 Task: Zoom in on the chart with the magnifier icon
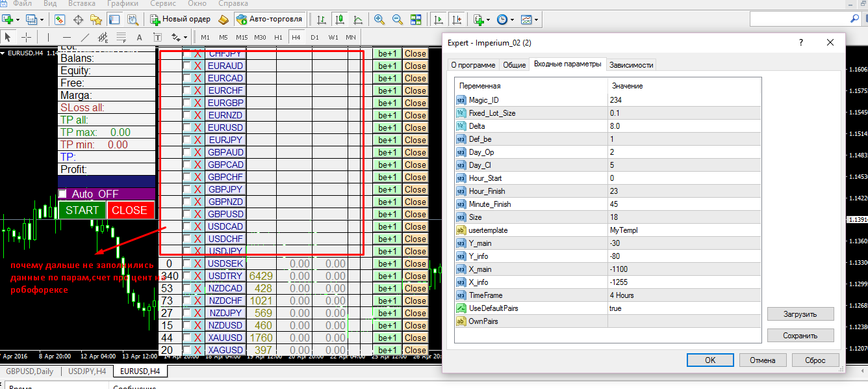point(379,20)
